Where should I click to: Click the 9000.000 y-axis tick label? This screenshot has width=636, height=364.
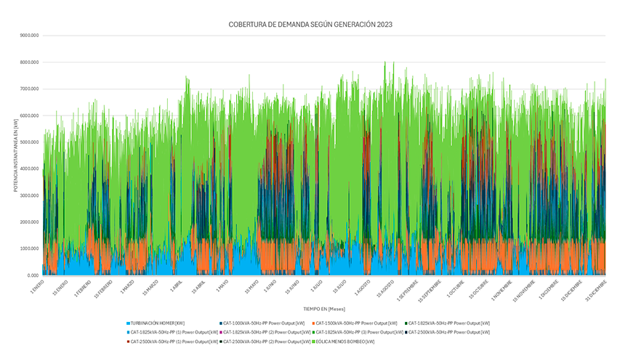(x=29, y=36)
